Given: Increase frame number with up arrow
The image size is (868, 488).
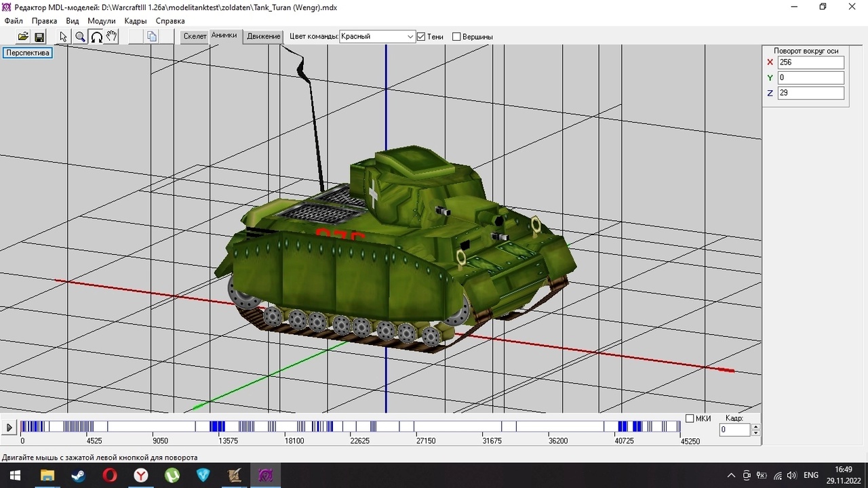Looking at the screenshot, I should point(755,426).
